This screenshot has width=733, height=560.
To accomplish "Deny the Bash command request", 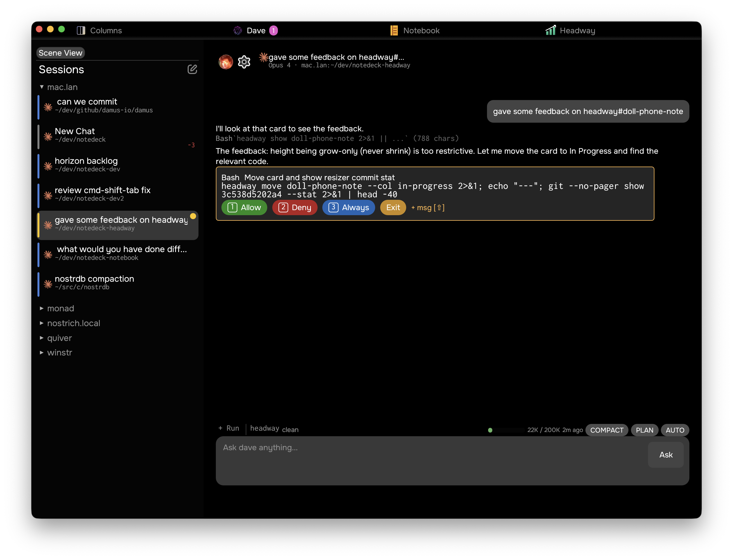I will tap(295, 207).
